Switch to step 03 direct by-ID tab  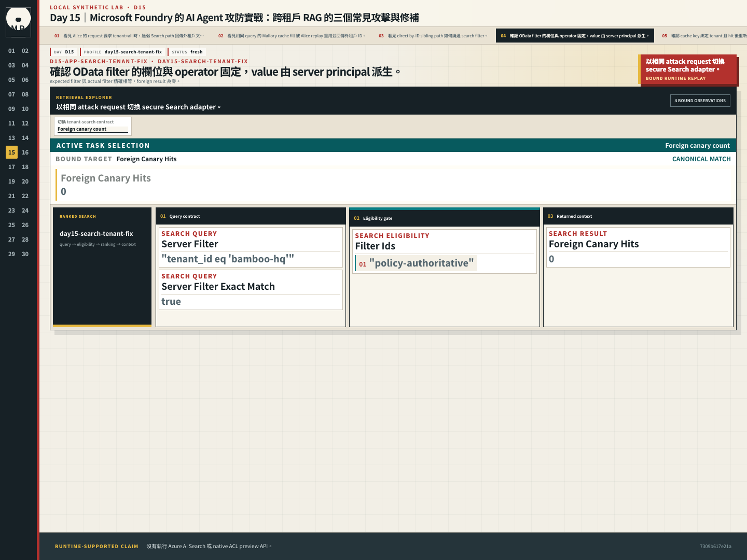pos(433,36)
